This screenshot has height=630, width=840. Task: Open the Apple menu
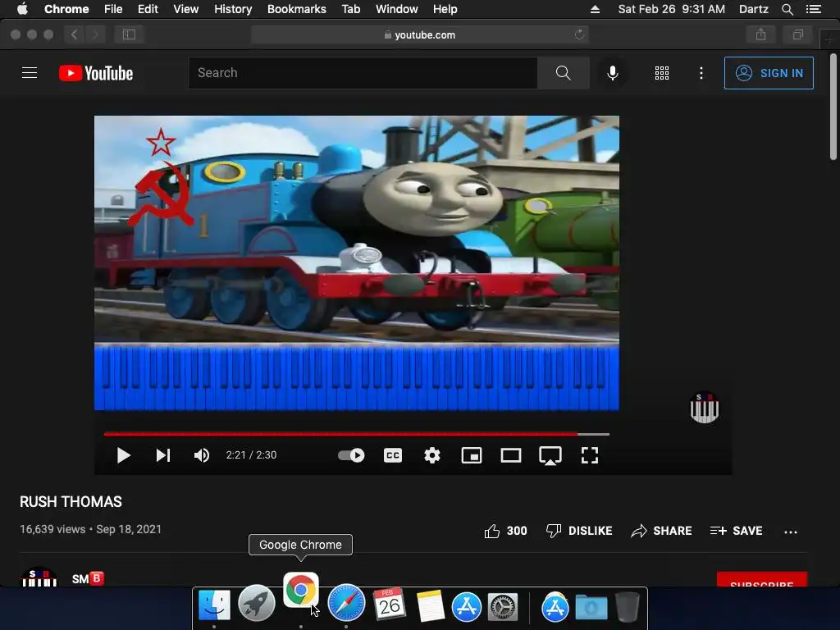(22, 9)
